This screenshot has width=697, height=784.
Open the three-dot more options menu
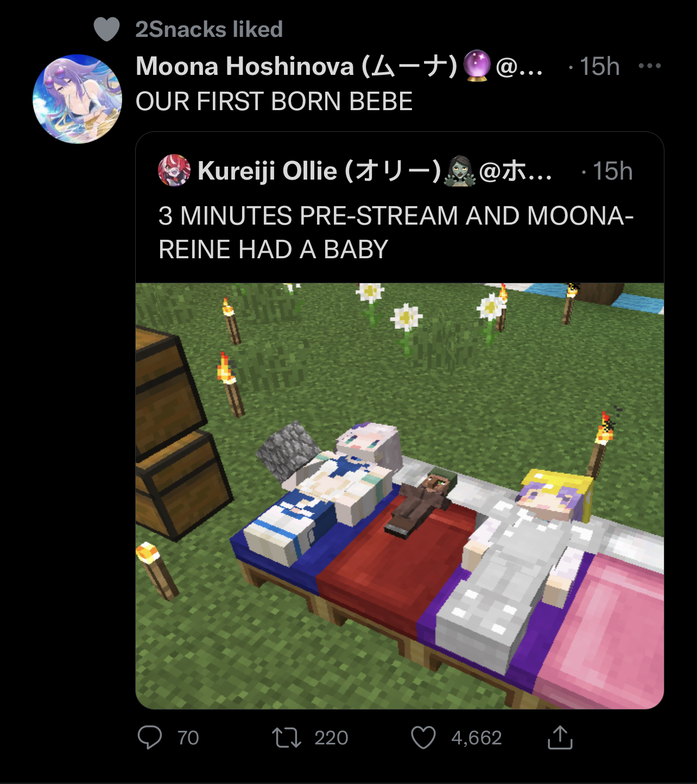coord(649,66)
